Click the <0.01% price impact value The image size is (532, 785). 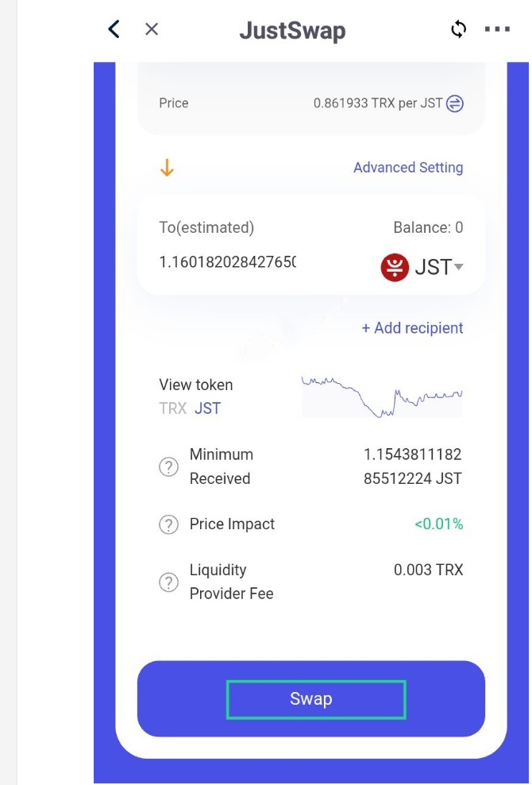(438, 524)
